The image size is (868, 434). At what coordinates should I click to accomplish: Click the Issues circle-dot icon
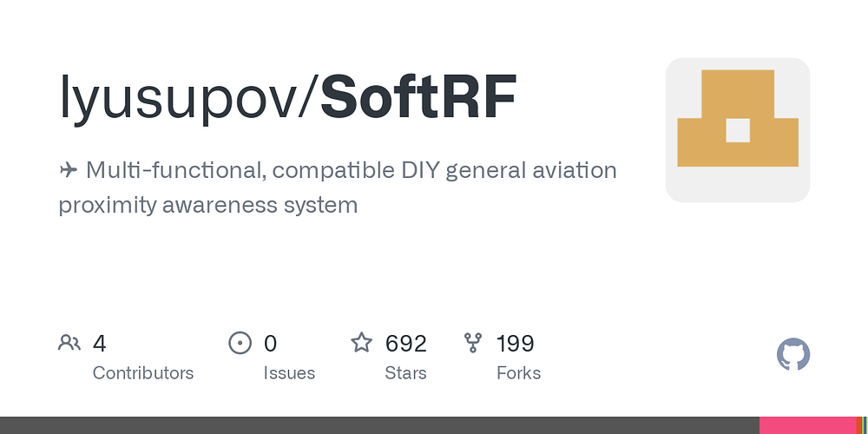click(240, 343)
